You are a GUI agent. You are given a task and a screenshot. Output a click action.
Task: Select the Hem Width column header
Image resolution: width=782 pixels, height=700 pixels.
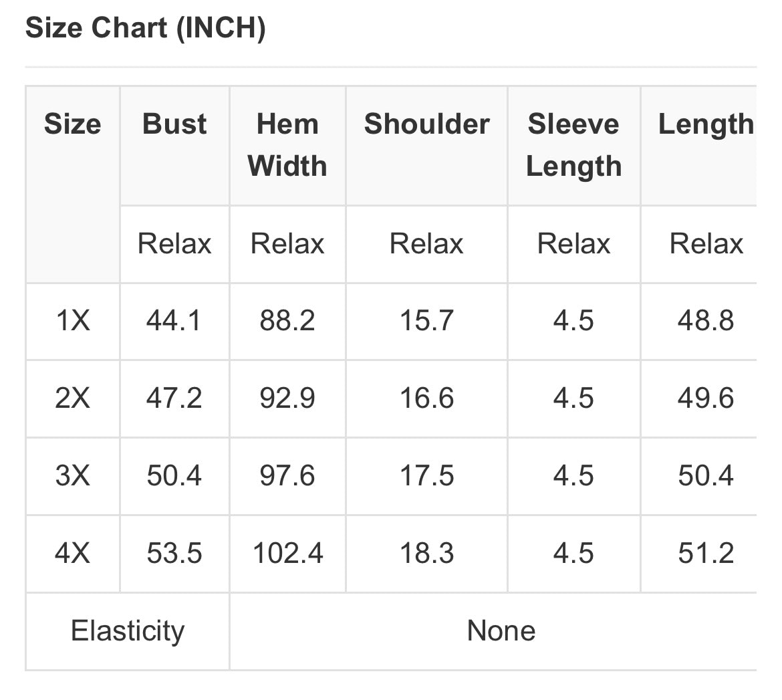pyautogui.click(x=287, y=145)
